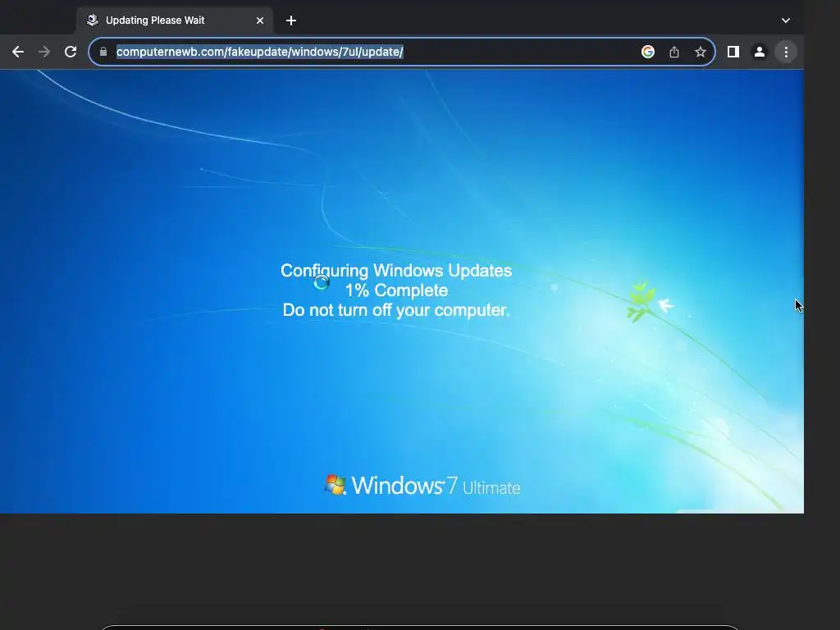The height and width of the screenshot is (630, 840).
Task: Click the 'Configuring Windows Updates' text
Action: [x=396, y=271]
